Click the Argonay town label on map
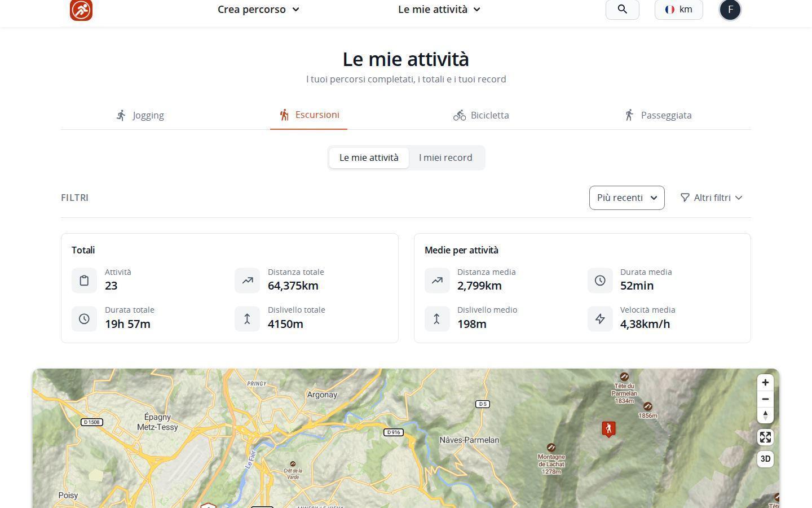The height and width of the screenshot is (508, 812). click(x=322, y=395)
